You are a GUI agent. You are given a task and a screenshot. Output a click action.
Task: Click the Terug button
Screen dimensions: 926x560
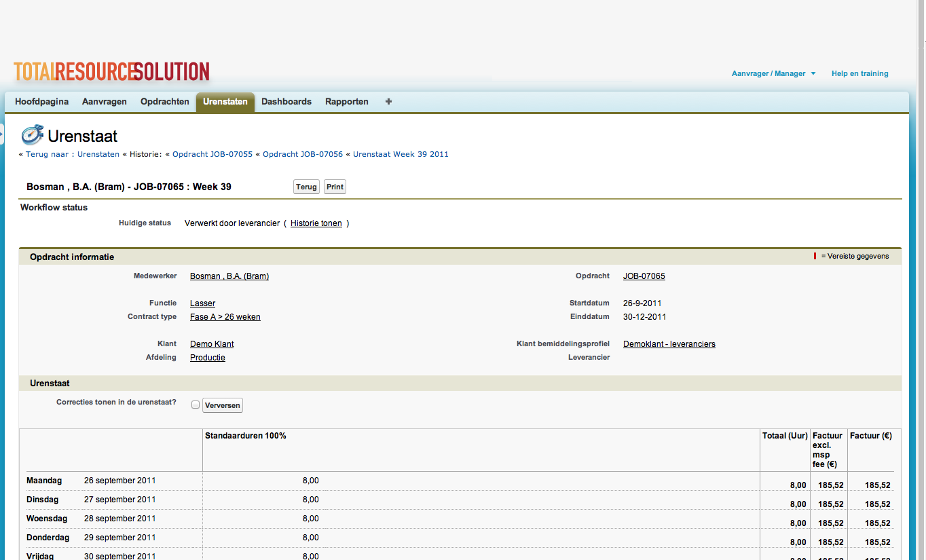[x=306, y=187]
